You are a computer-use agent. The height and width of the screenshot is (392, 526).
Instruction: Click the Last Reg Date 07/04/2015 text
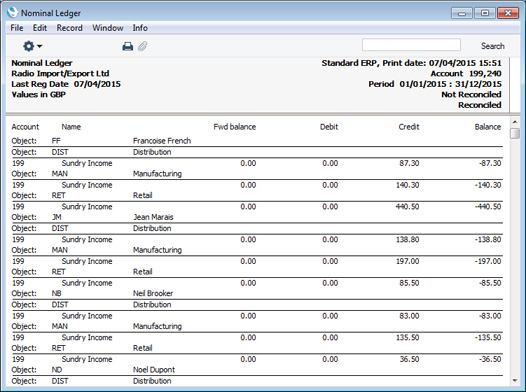pyautogui.click(x=66, y=84)
